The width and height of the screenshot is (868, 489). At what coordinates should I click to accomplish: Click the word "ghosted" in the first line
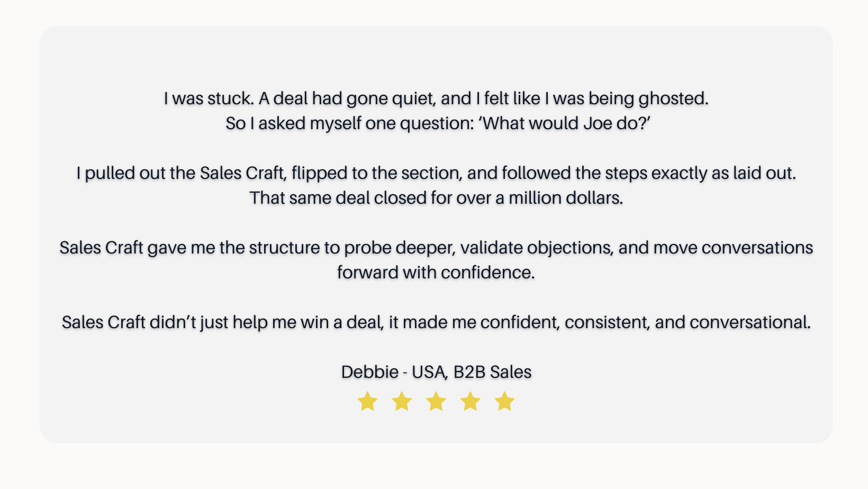[672, 98]
